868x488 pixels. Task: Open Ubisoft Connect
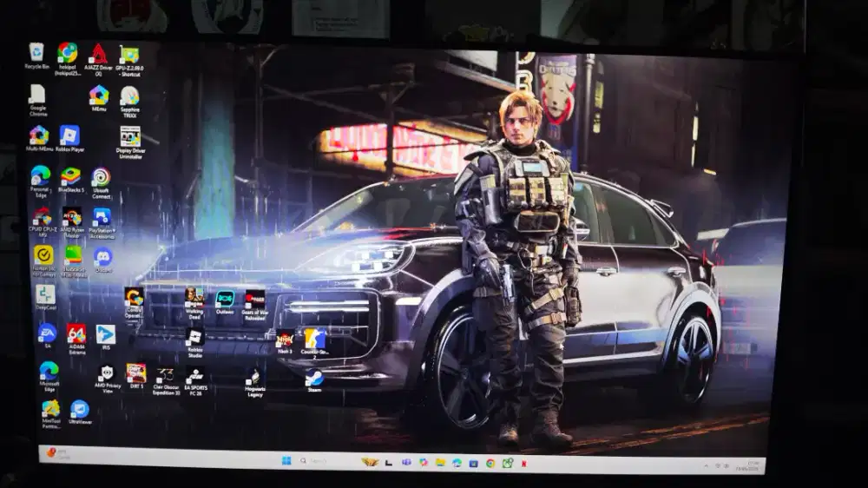(101, 183)
